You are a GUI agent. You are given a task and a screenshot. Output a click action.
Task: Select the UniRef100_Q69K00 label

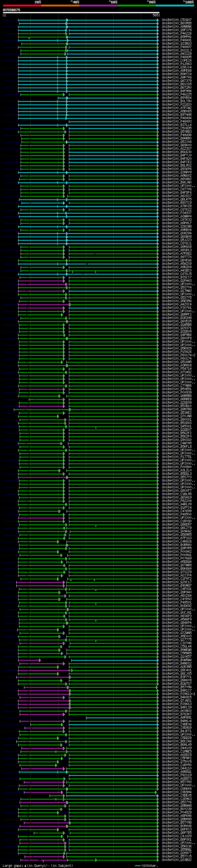[x=177, y=145]
